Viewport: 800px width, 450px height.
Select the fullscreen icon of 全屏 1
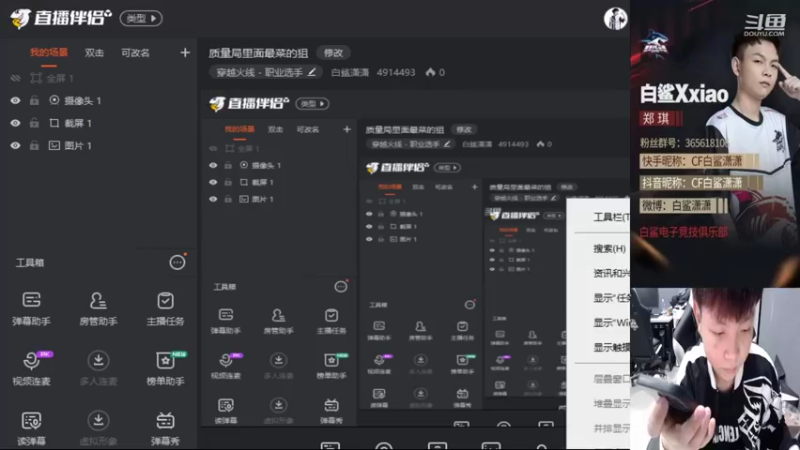coord(36,78)
